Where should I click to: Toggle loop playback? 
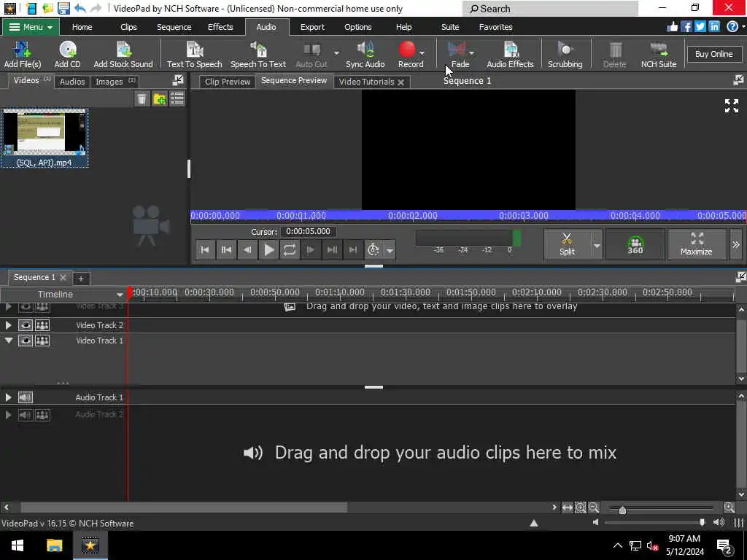[x=290, y=249]
